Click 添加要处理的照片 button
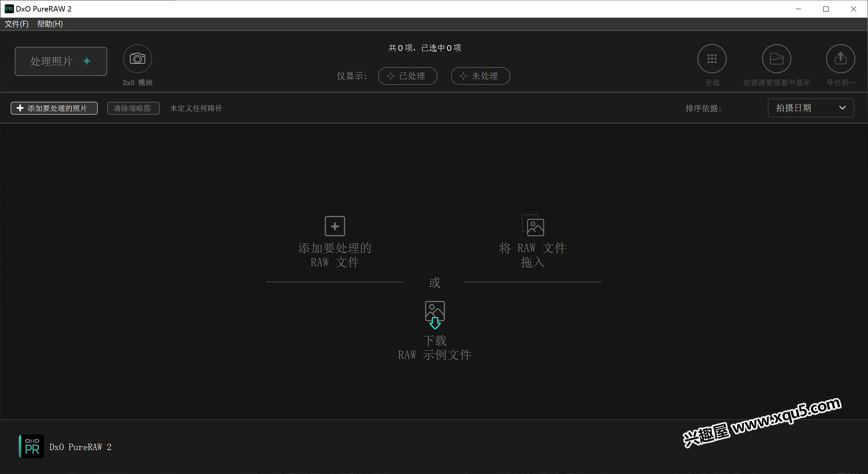The width and height of the screenshot is (868, 474). coord(54,108)
